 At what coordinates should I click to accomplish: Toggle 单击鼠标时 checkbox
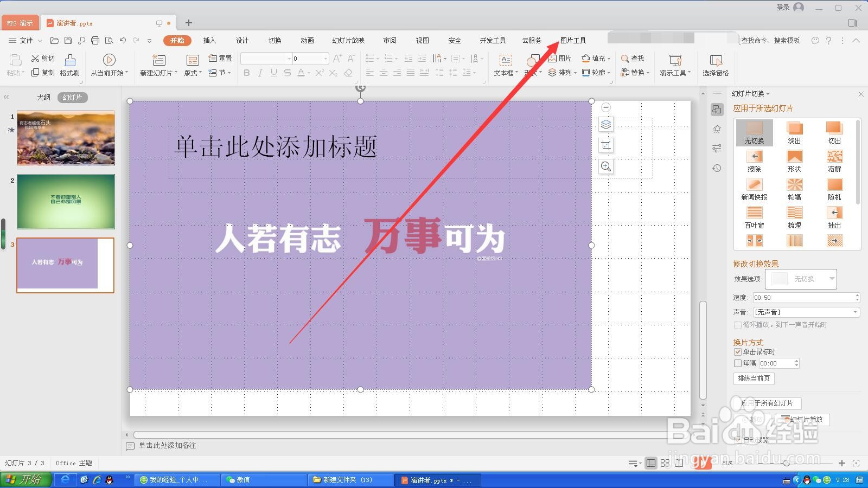click(x=737, y=352)
